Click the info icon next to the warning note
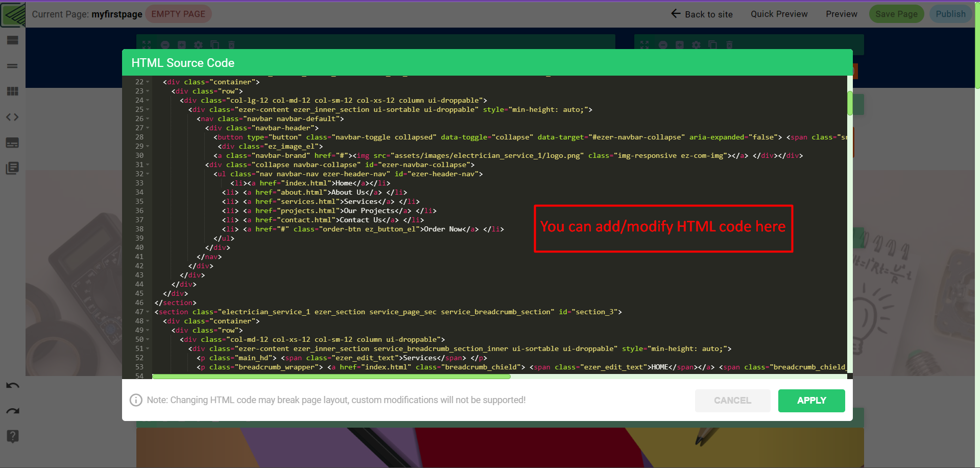The image size is (980, 468). 135,400
